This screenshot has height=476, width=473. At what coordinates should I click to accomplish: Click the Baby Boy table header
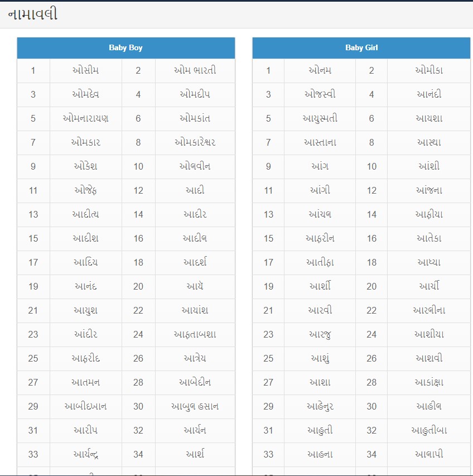126,47
